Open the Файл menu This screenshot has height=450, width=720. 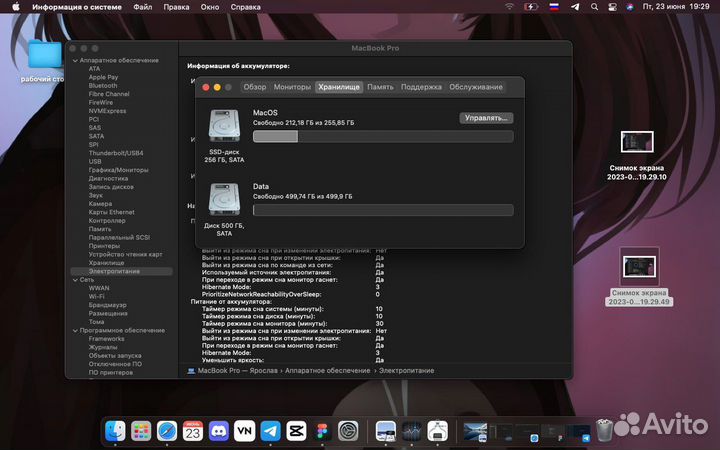click(x=143, y=7)
